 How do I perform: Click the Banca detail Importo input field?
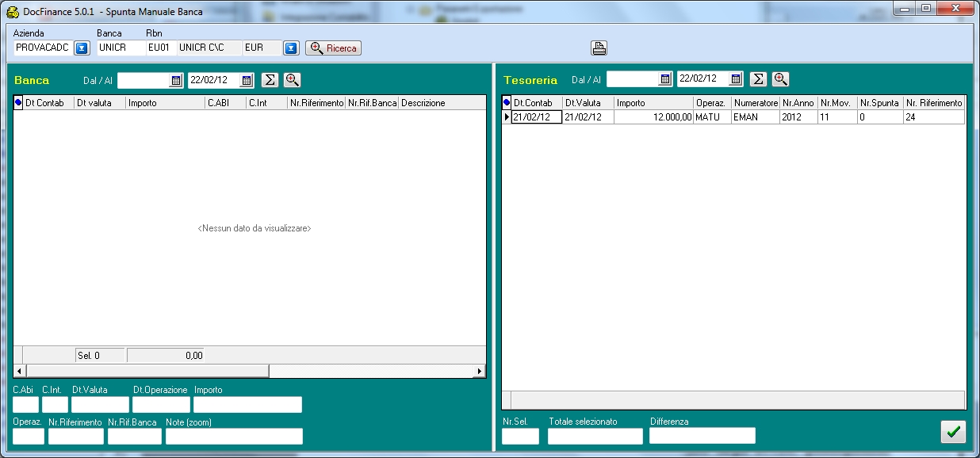(247, 404)
